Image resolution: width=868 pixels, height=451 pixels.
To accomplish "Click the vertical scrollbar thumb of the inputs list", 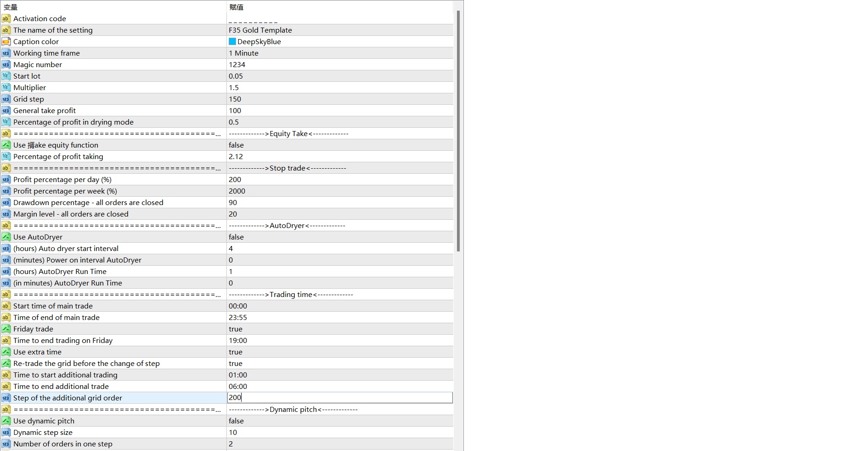I will [458, 131].
